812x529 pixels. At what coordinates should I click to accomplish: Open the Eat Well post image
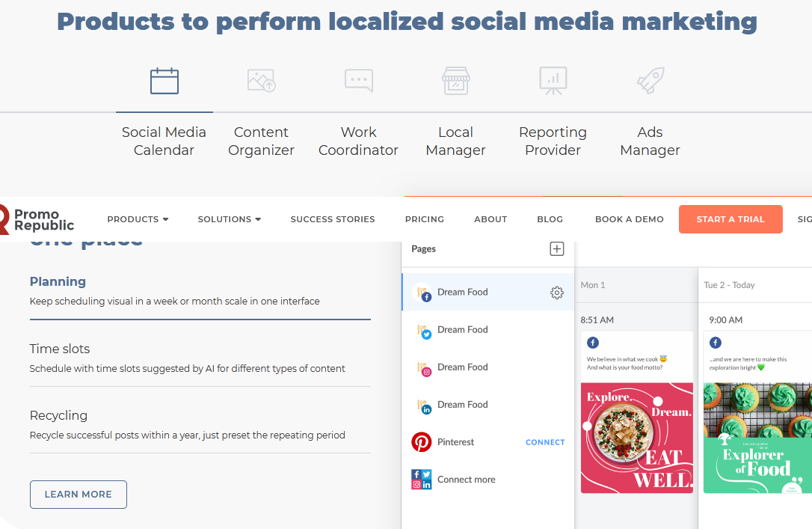tap(637, 438)
